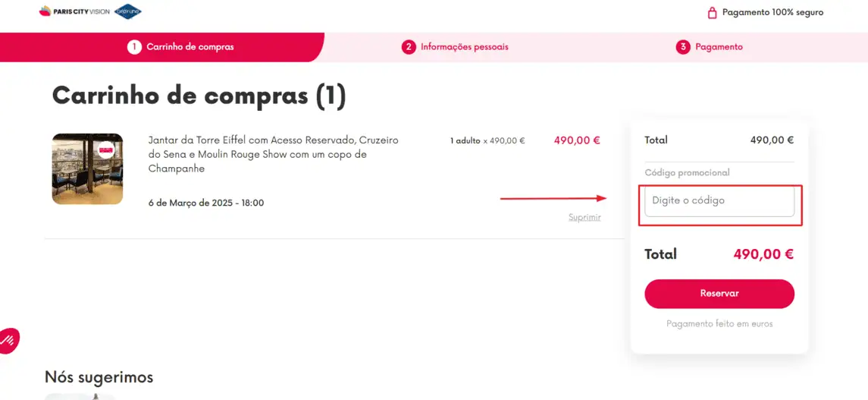
Task: Remove the item using the Suprimir link
Action: click(x=584, y=217)
